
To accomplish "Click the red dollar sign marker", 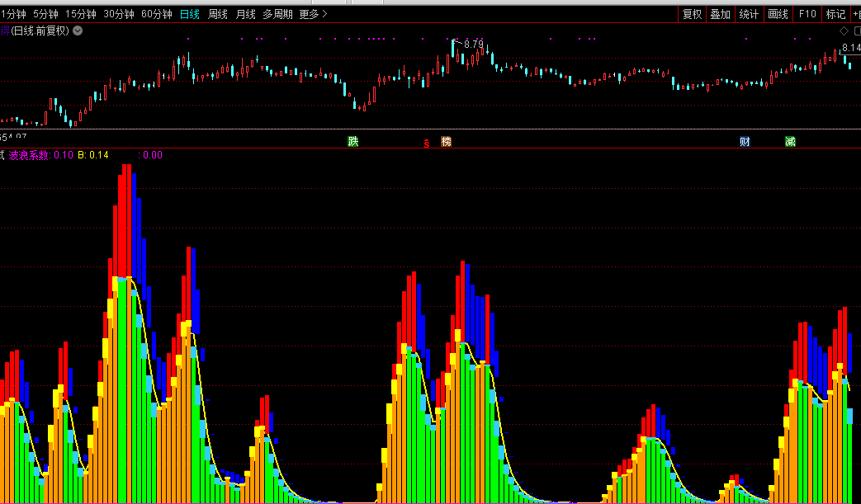I will pyautogui.click(x=427, y=143).
